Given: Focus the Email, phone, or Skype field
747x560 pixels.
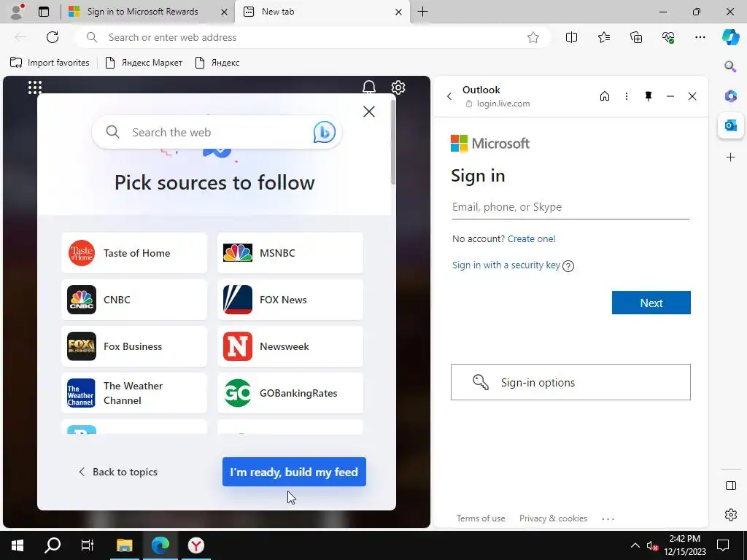Looking at the screenshot, I should coord(570,207).
